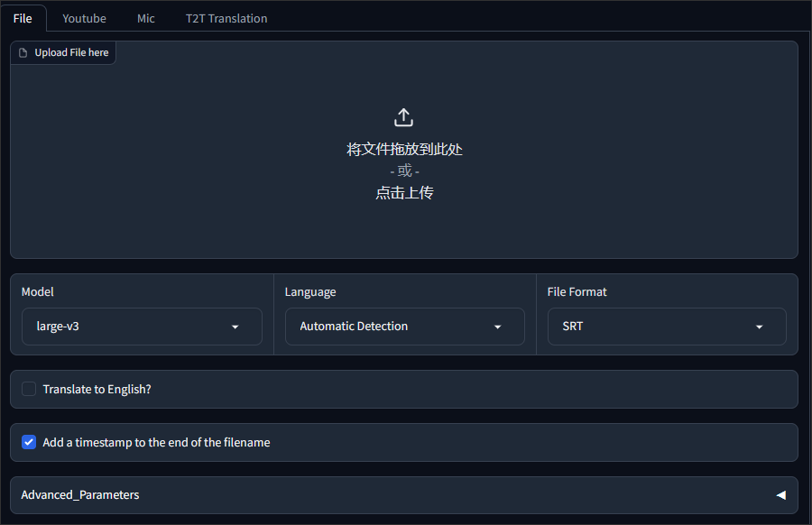This screenshot has width=812, height=525.
Task: Open the SRT file format dropdown
Action: pos(667,327)
